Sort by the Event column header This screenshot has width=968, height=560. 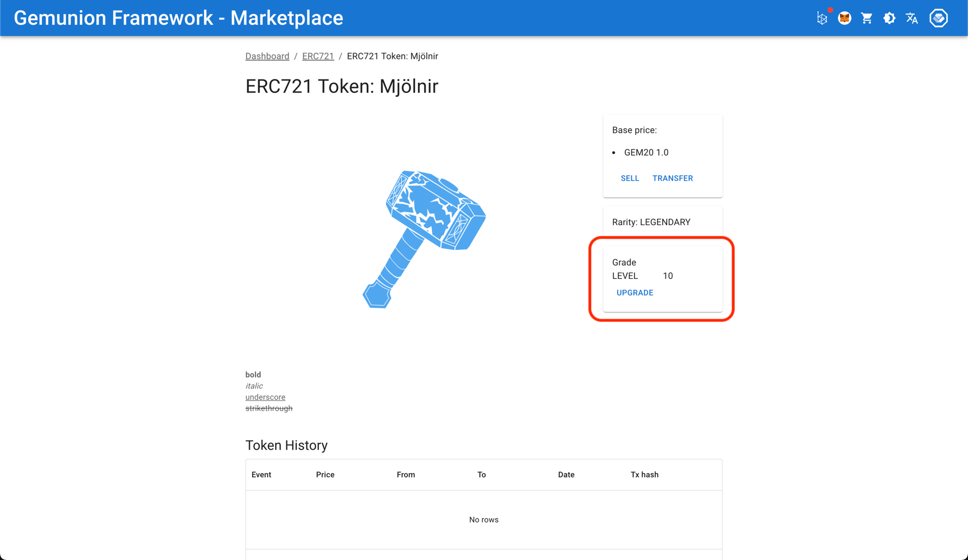click(261, 474)
